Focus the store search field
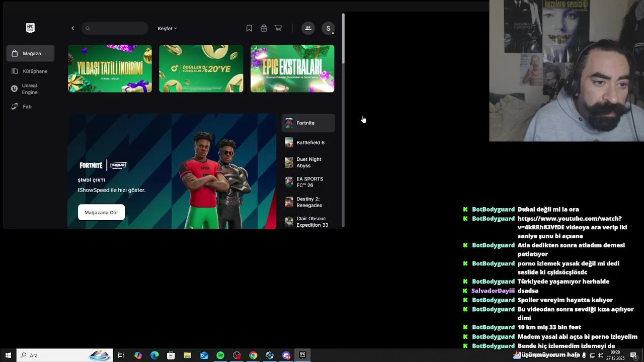Viewport: 644px width, 362px height. point(115,28)
